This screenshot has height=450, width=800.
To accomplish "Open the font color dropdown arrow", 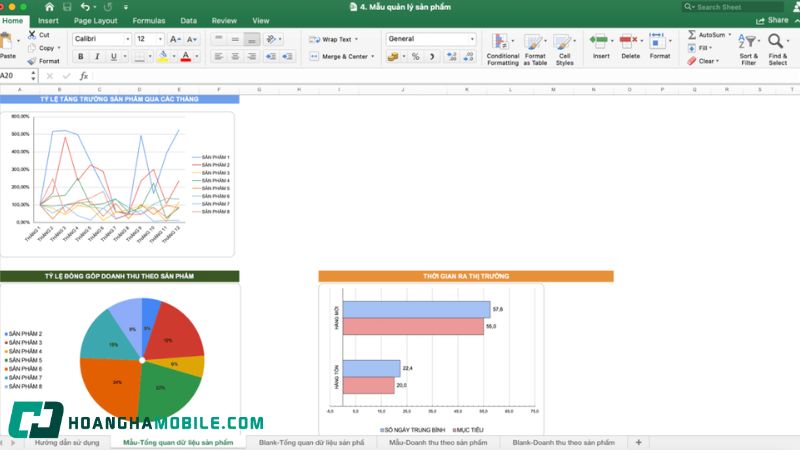I will click(x=196, y=57).
